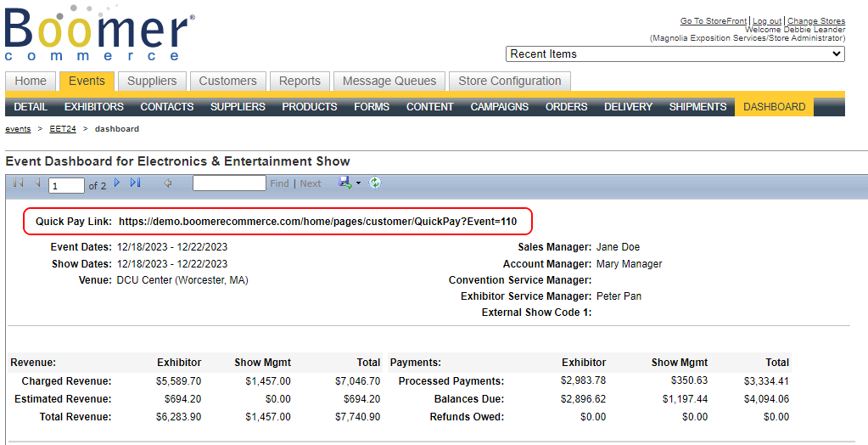Select SHIPMENTS from event submenu
Image resolution: width=868 pixels, height=445 pixels.
(697, 107)
